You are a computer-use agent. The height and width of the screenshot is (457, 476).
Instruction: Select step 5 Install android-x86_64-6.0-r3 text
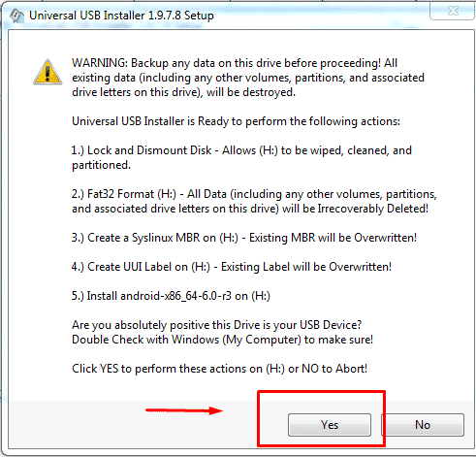click(171, 296)
